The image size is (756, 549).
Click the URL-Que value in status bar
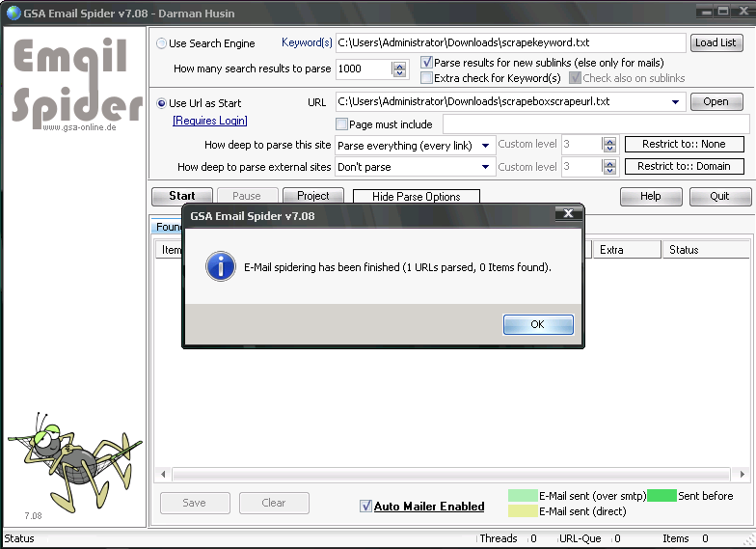617,538
